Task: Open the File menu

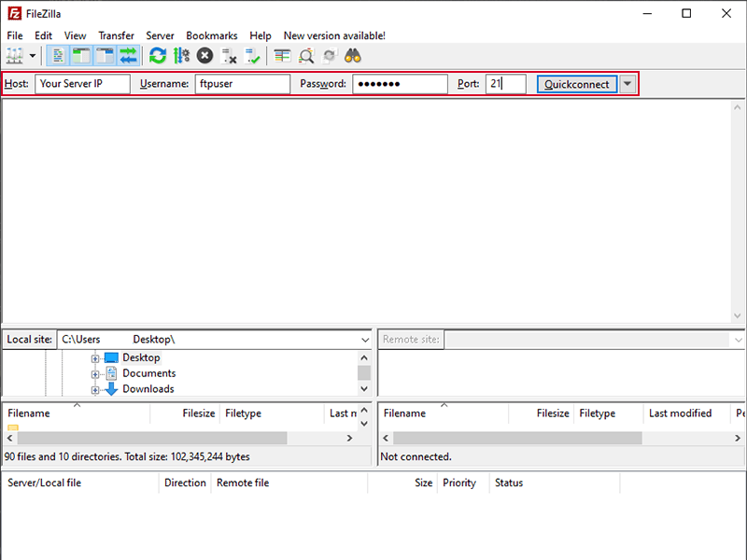Action: pyautogui.click(x=15, y=35)
